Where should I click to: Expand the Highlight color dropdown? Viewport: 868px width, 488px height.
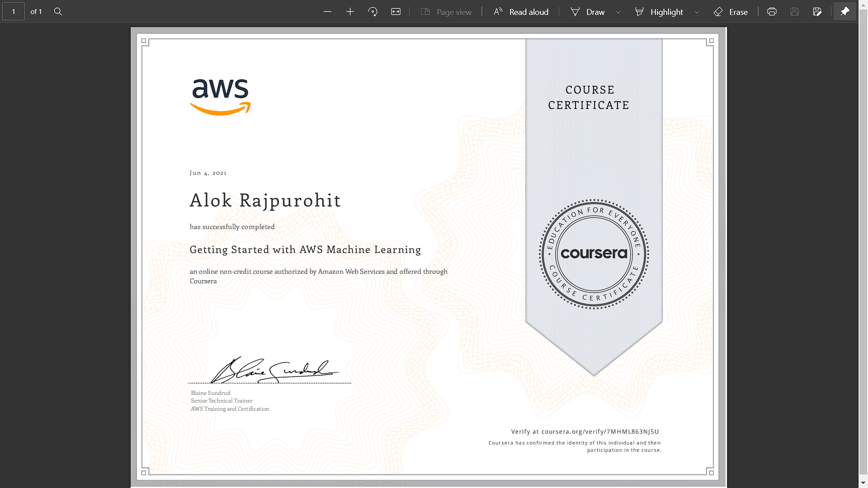[x=697, y=12]
